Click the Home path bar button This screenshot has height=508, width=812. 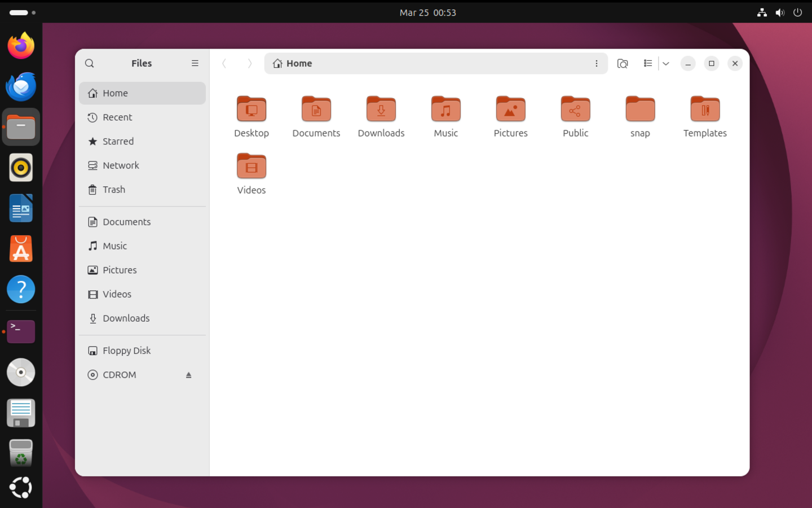(293, 63)
